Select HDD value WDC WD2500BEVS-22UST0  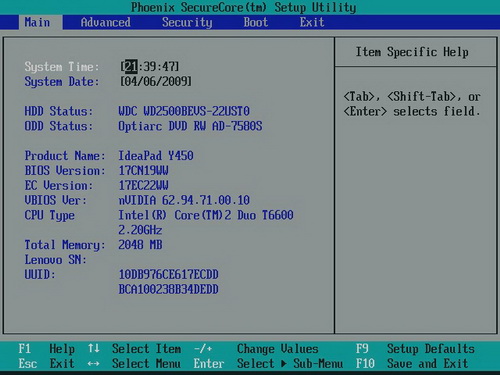point(184,111)
